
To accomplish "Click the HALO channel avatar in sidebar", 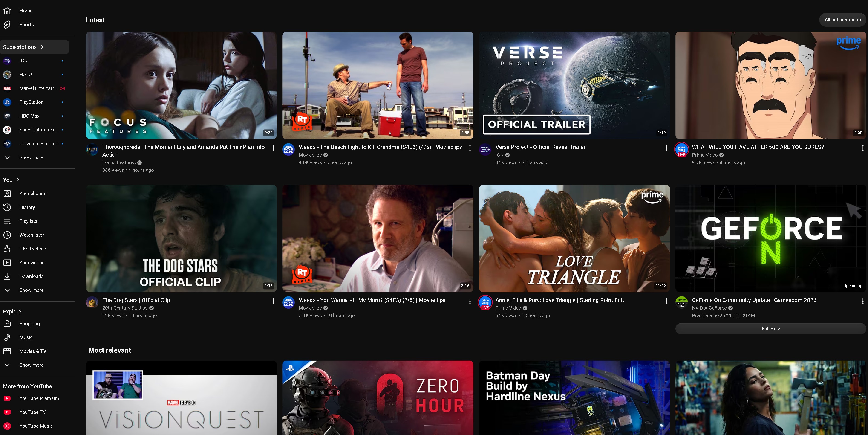I will tap(7, 75).
